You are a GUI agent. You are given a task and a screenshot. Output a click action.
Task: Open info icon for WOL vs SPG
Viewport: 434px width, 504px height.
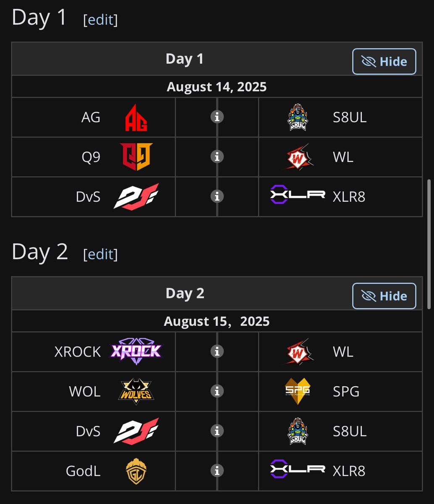[217, 391]
